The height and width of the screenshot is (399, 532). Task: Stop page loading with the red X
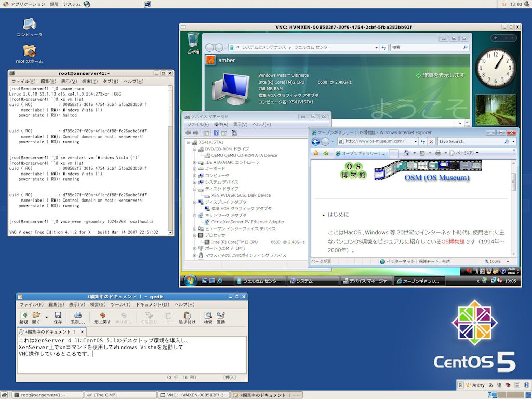pos(431,142)
